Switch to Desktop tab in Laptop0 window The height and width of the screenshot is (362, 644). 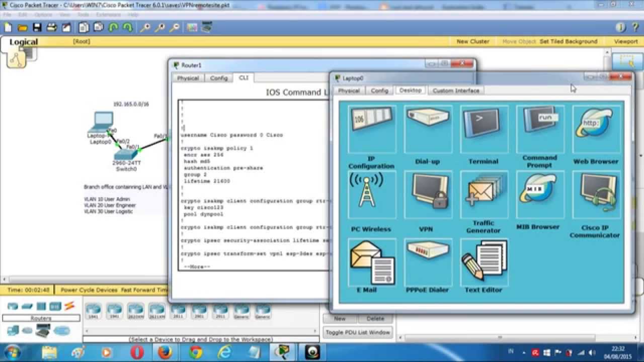410,90
